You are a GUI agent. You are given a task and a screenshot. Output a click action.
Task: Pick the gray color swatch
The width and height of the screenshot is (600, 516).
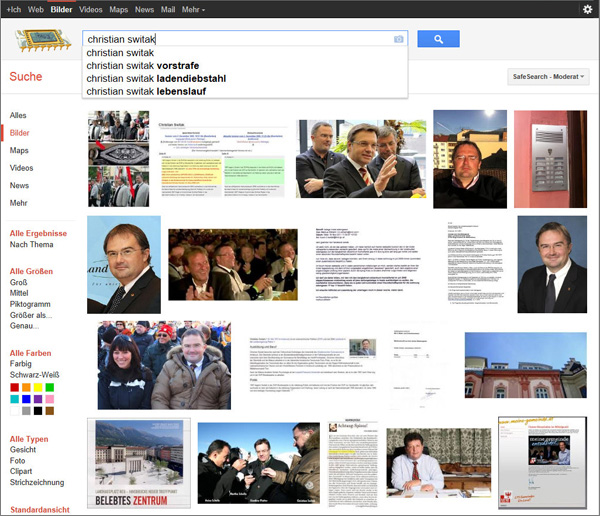pyautogui.click(x=26, y=411)
